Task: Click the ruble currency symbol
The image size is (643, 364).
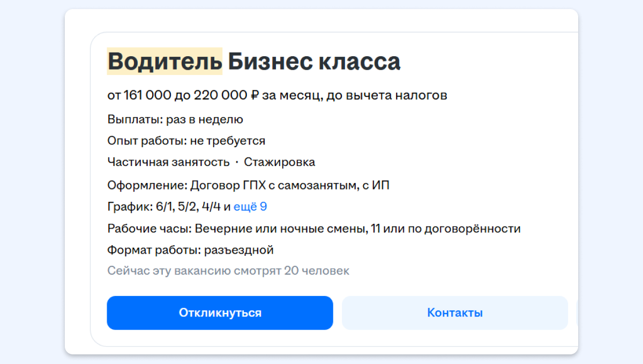Action: point(255,96)
